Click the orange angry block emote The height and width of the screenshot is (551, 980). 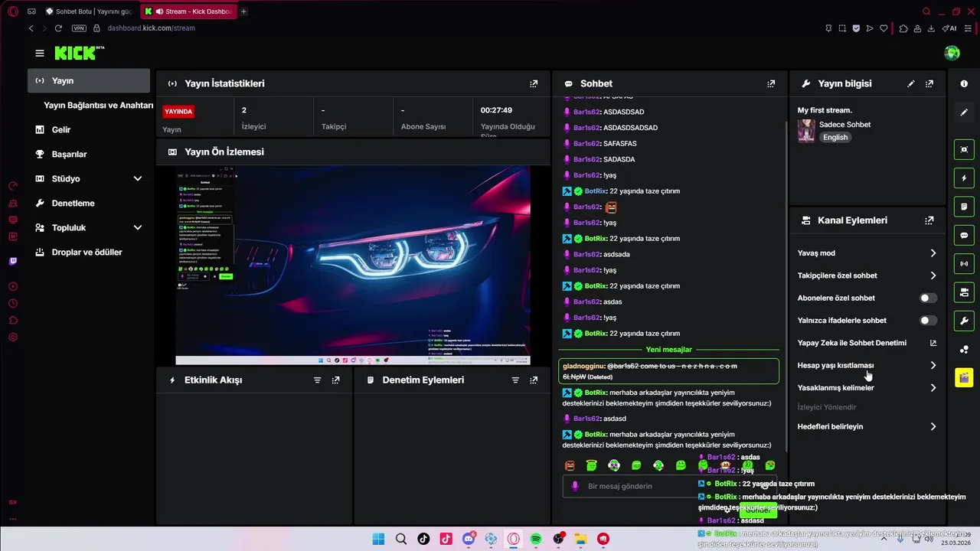coord(570,465)
